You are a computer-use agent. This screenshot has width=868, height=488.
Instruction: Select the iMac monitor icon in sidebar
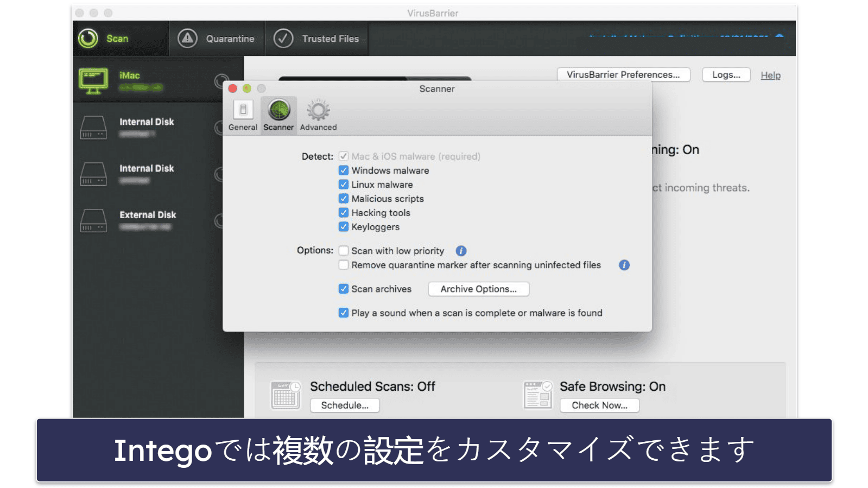[x=93, y=81]
